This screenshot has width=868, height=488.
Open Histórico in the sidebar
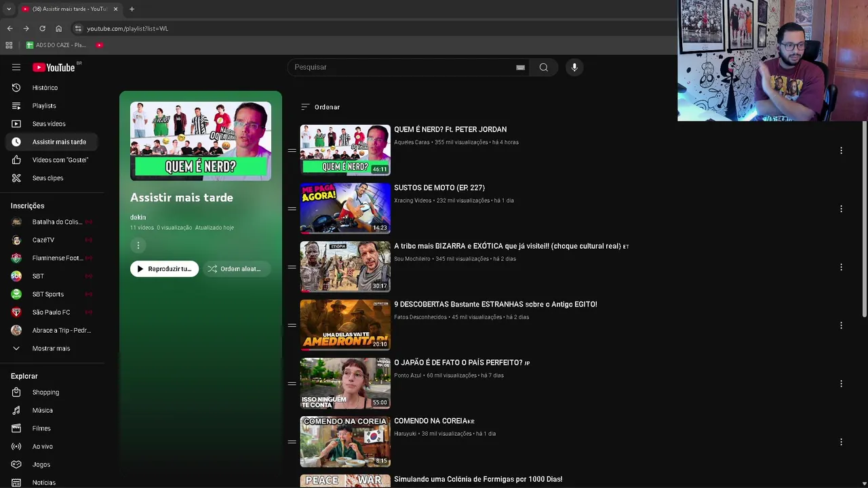click(52, 87)
